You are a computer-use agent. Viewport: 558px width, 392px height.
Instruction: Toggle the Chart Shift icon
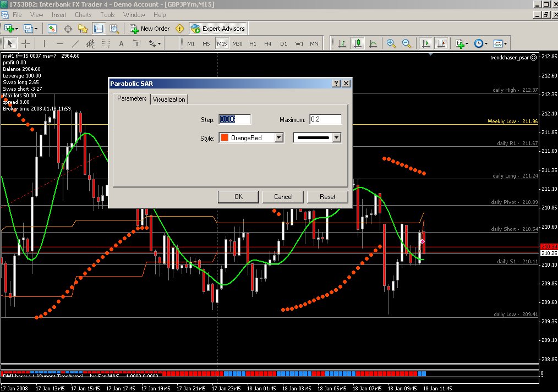coord(441,44)
